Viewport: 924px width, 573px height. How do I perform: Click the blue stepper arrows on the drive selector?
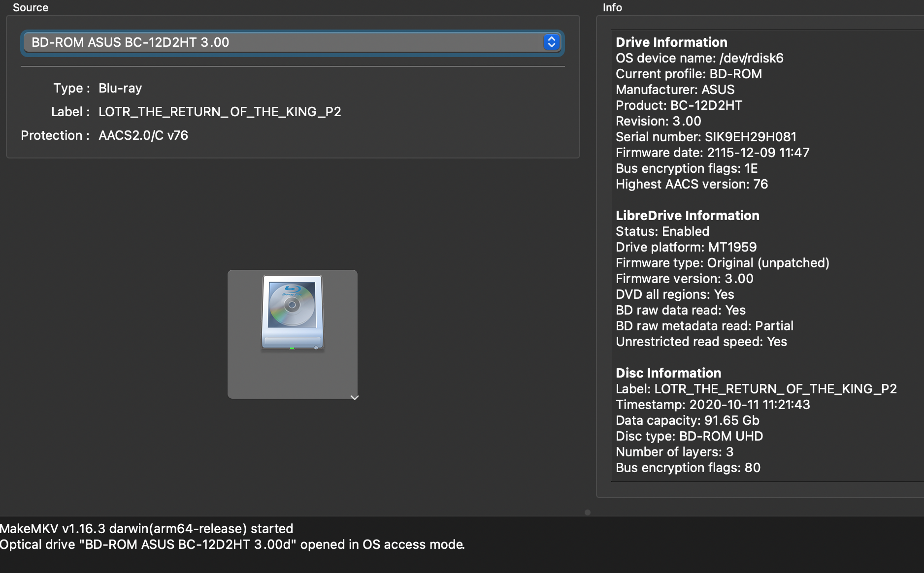pos(551,42)
